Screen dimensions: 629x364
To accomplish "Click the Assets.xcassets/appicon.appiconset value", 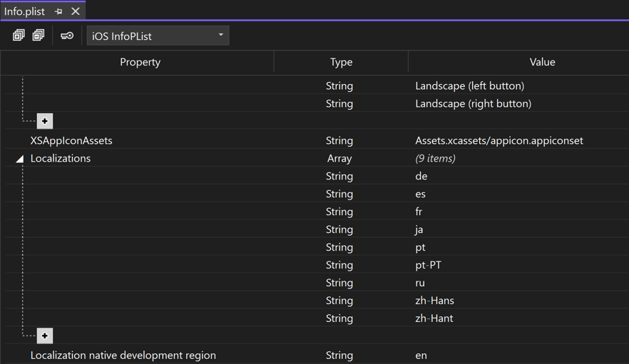I will (x=499, y=141).
